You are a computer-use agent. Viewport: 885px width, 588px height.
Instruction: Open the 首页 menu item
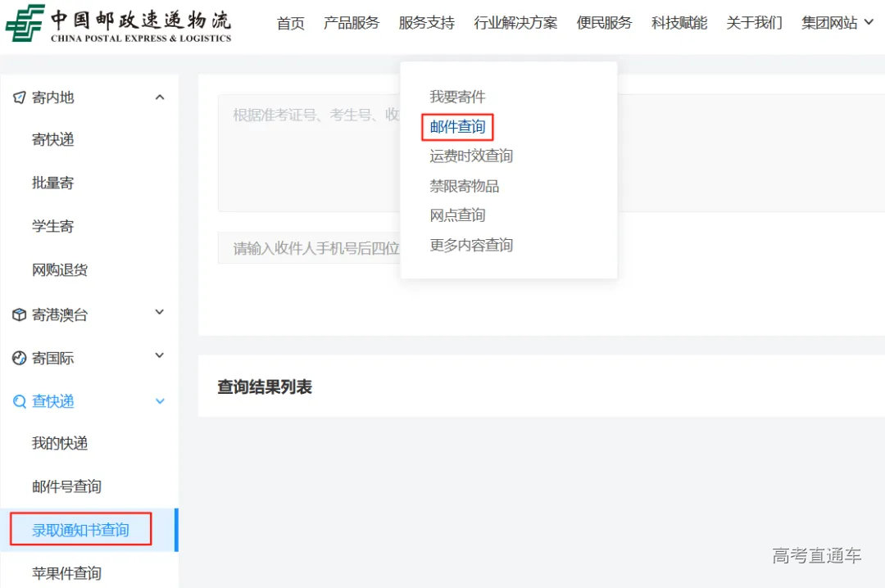[291, 24]
